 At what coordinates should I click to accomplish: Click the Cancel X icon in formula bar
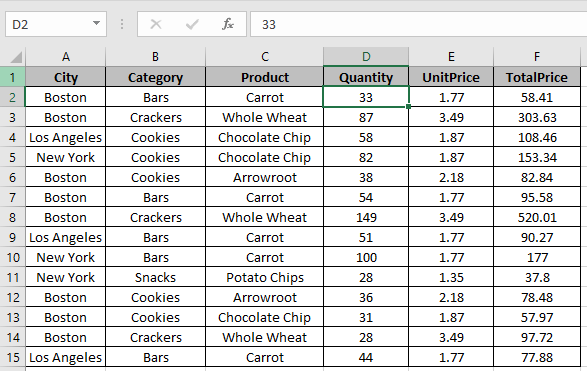(156, 24)
